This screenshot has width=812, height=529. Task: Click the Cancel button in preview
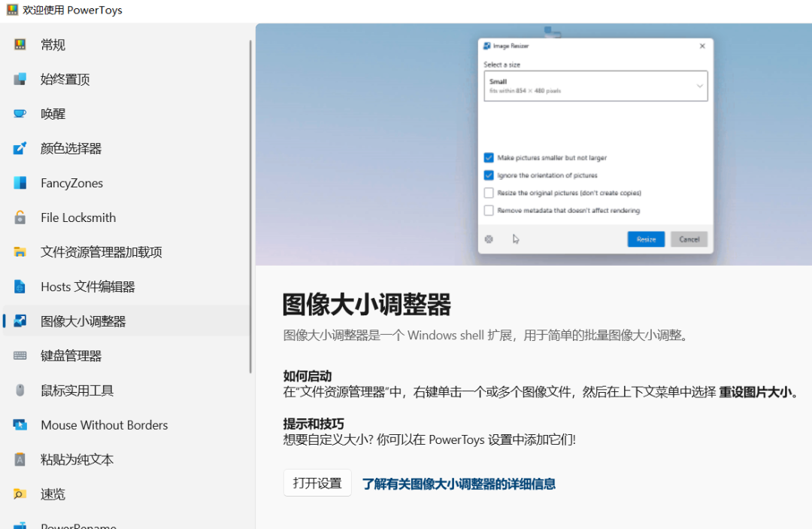[x=689, y=239]
